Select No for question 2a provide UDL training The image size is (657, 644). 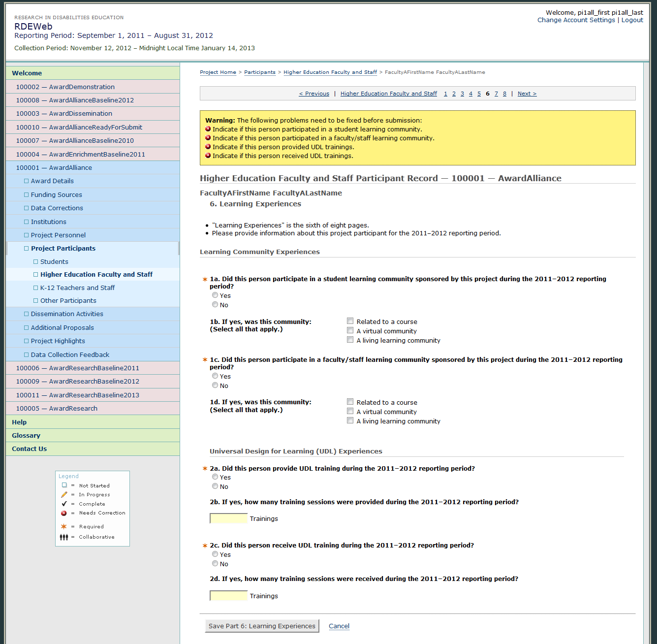(215, 486)
